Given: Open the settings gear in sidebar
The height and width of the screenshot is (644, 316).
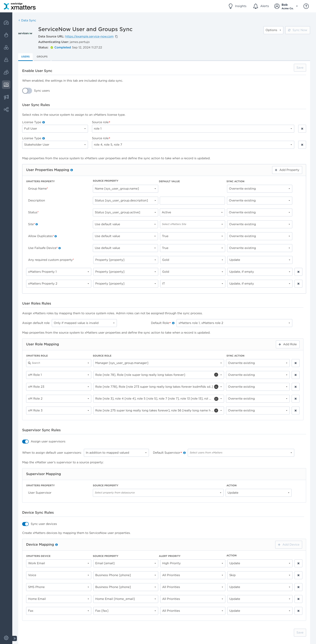Looking at the screenshot, I should tap(6, 638).
